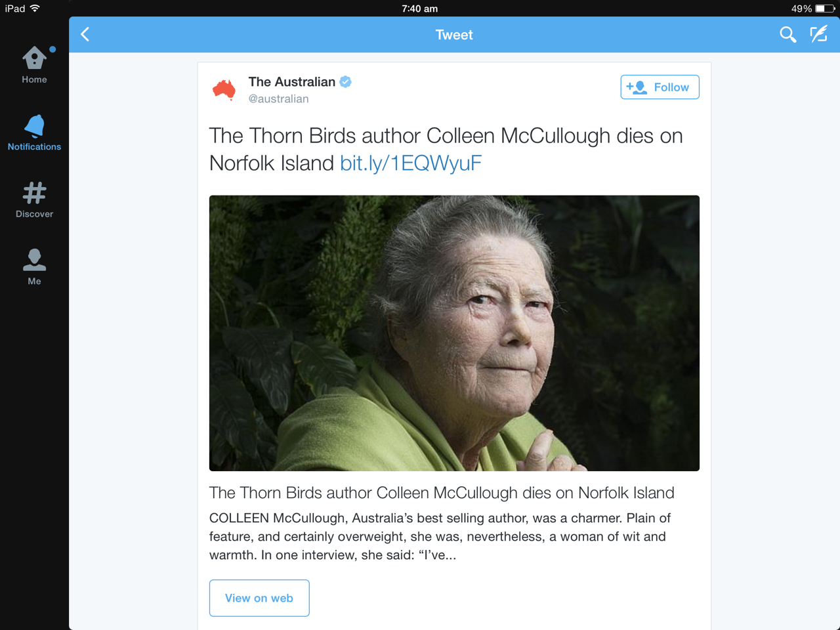
Task: Tap the battery icon in the status bar
Action: (x=825, y=9)
